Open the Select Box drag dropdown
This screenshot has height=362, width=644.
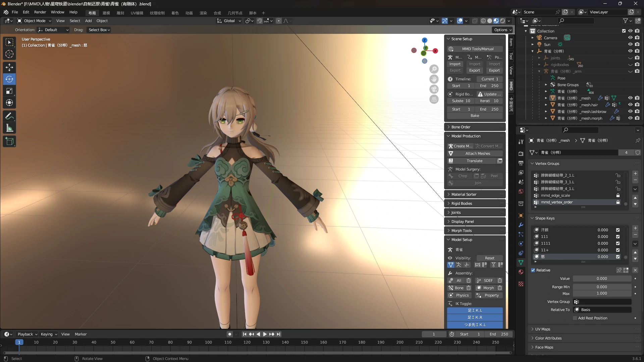(99, 30)
